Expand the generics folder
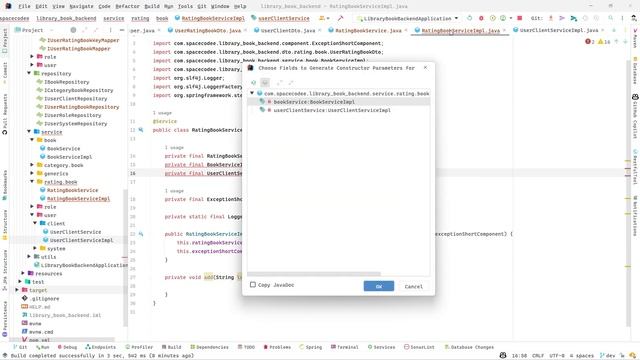Viewport: 640px width, 360px height. (32, 173)
